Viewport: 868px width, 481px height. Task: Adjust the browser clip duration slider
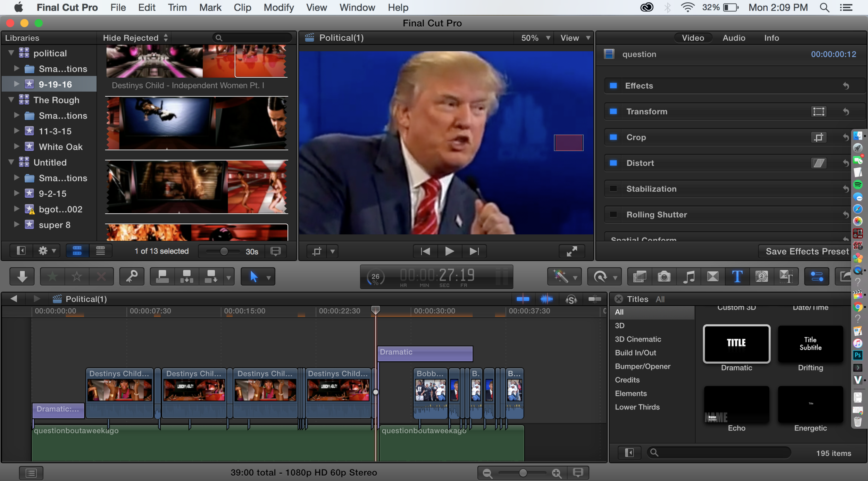pos(224,251)
